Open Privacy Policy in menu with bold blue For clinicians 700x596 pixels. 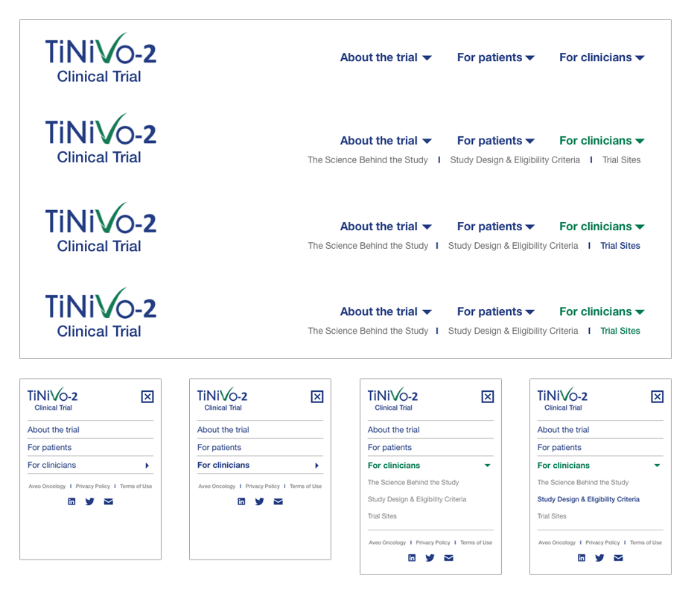(x=262, y=486)
